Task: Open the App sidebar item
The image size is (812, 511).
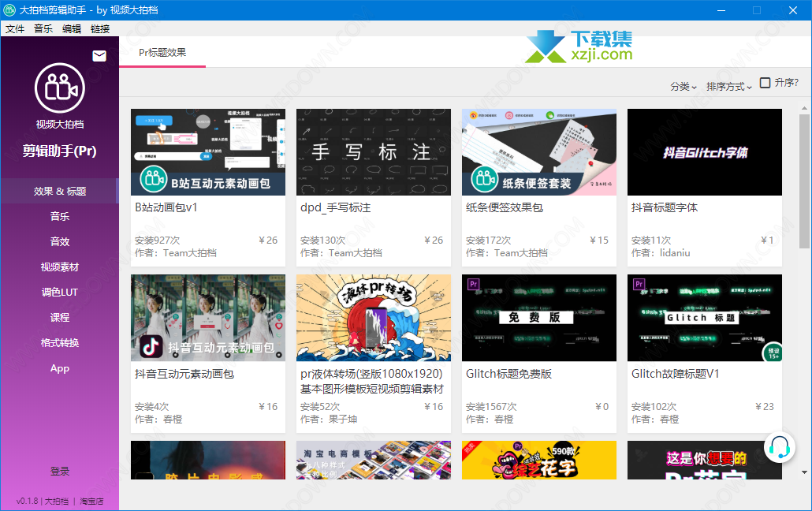Action: (60, 368)
